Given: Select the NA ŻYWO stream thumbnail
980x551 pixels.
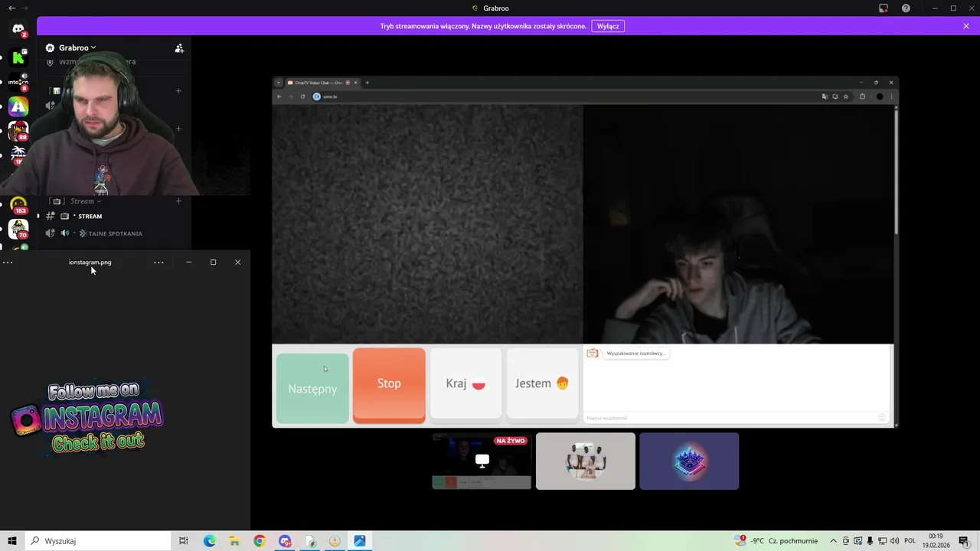Looking at the screenshot, I should 482,461.
